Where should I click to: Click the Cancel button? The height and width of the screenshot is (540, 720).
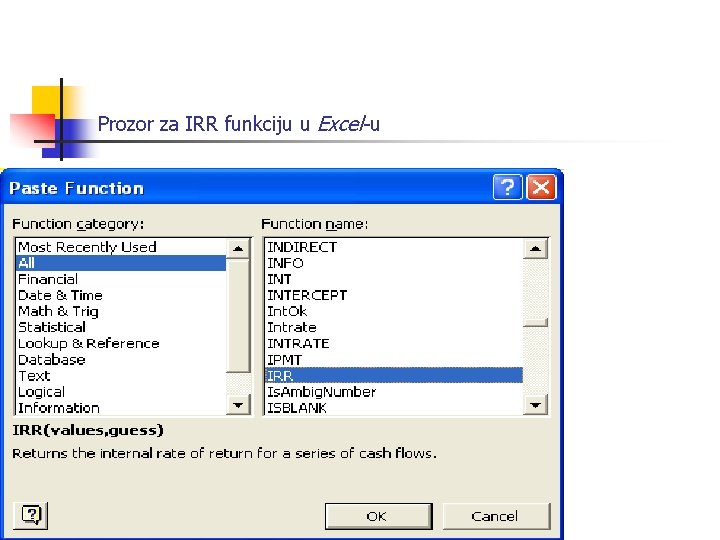coord(496,516)
